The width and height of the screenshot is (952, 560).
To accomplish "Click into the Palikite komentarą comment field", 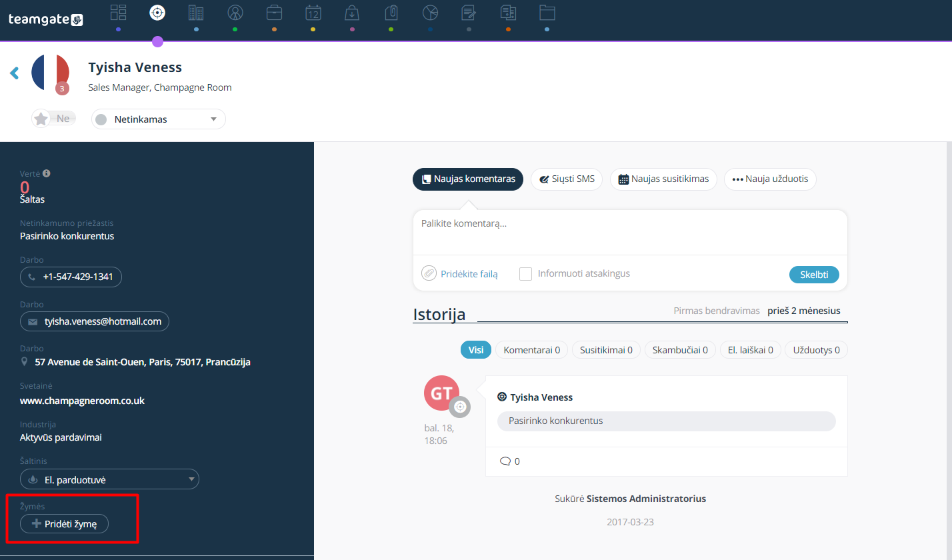I will 630,233.
